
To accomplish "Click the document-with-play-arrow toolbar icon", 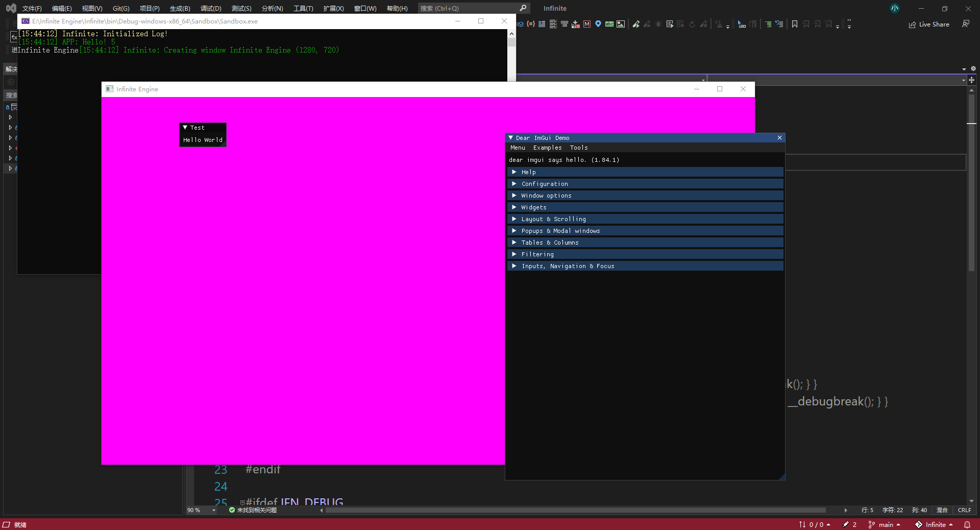I will click(x=670, y=24).
